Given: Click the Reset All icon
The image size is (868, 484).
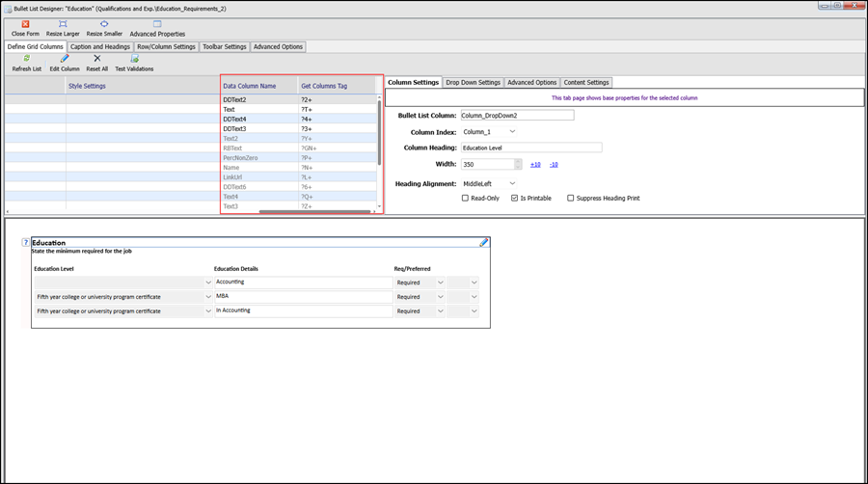Looking at the screenshot, I should (x=96, y=59).
